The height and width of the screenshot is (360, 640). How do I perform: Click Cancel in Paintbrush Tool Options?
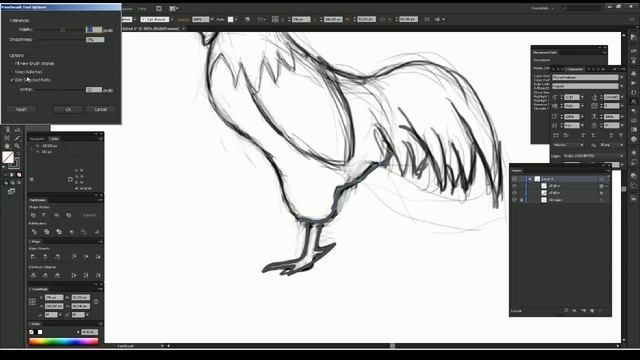(x=100, y=109)
